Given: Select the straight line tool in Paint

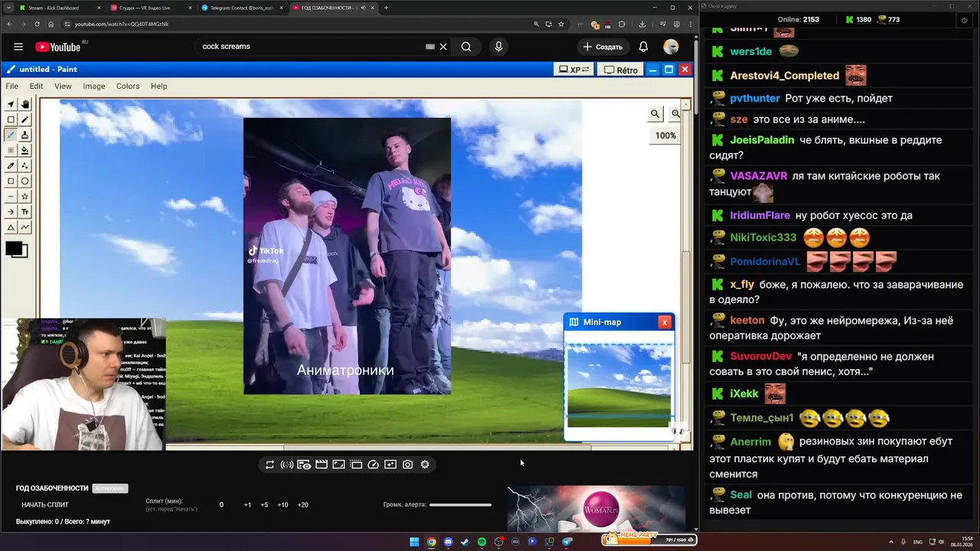Looking at the screenshot, I should coord(11,197).
